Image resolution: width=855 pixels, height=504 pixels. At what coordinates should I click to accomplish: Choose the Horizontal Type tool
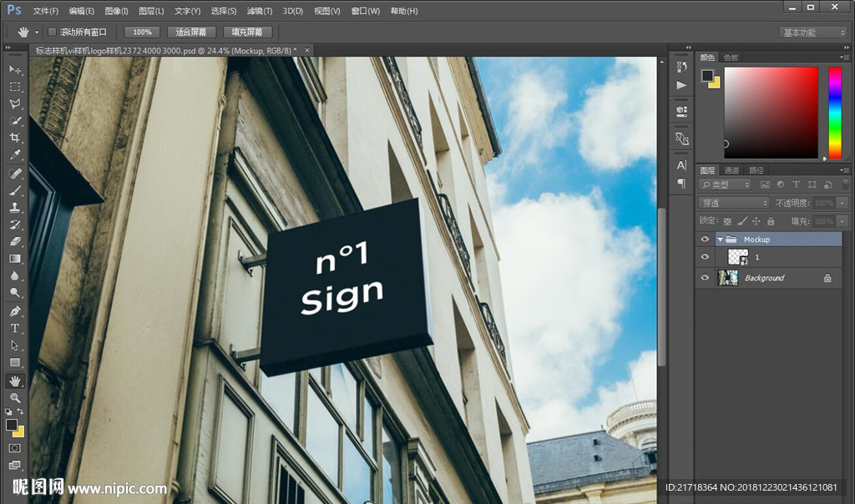tap(15, 328)
